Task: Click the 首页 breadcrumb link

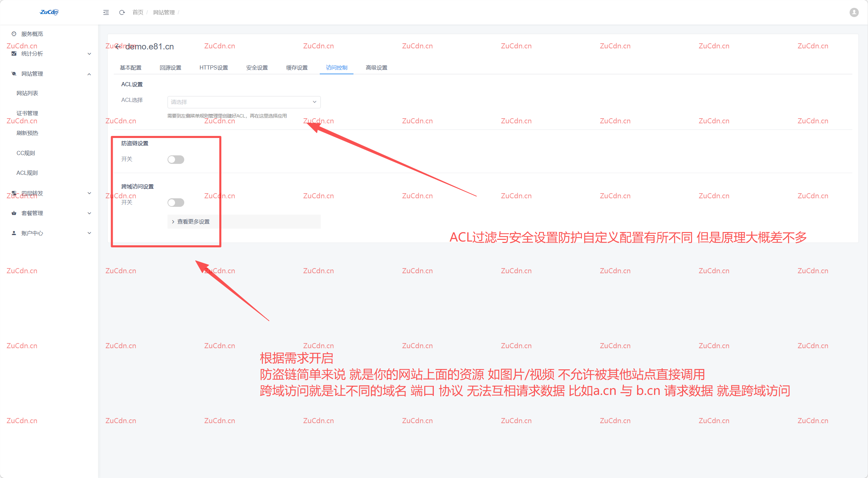Action: (x=137, y=12)
